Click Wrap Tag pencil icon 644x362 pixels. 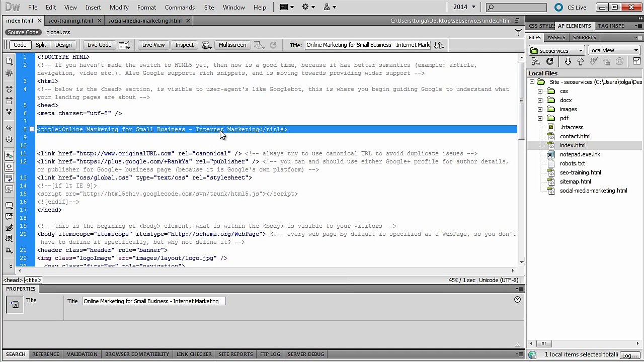[9, 228]
